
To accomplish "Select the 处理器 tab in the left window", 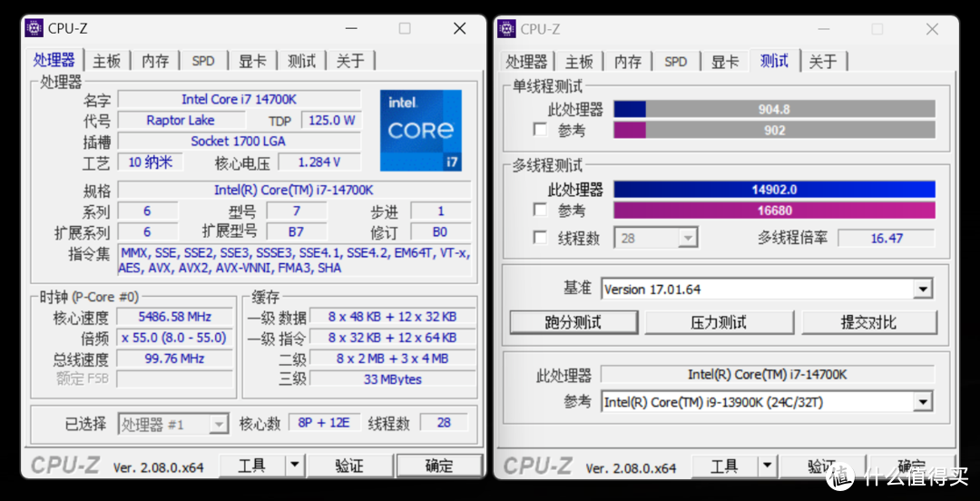I will [54, 59].
